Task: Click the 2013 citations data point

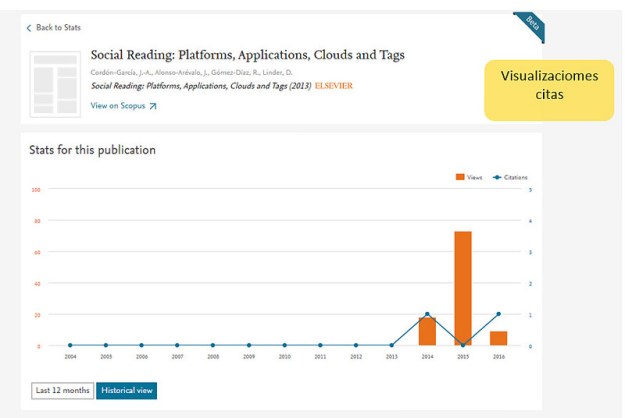Action: coord(391,346)
